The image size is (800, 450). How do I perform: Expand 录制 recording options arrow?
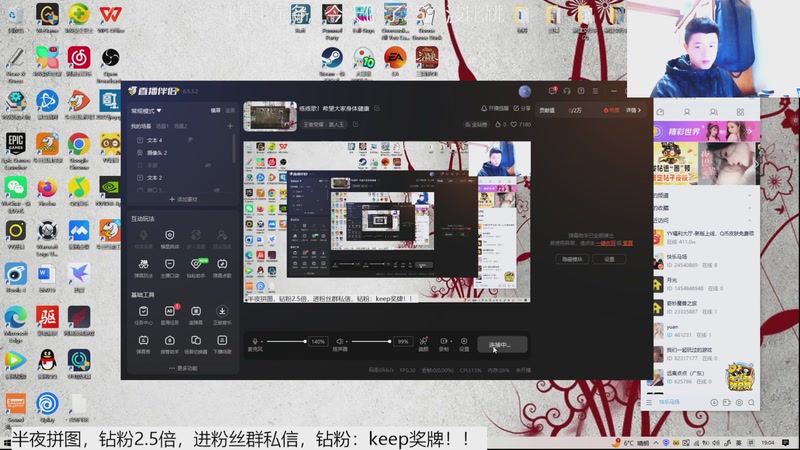(451, 341)
